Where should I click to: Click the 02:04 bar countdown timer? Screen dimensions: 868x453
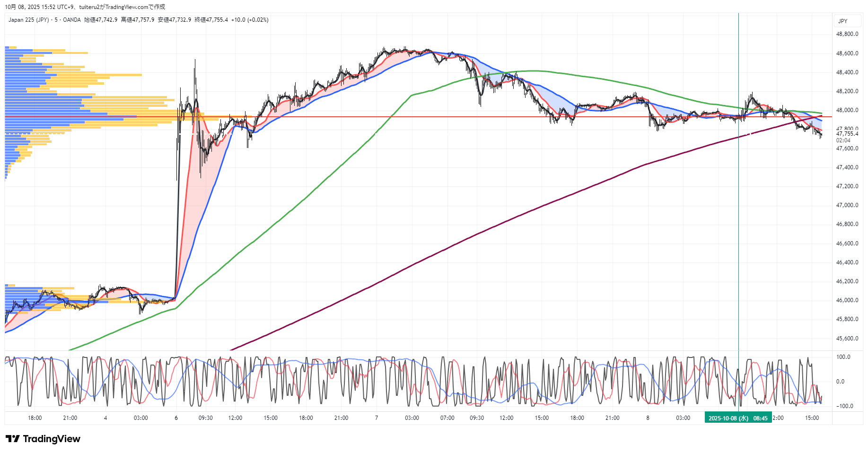(x=843, y=140)
